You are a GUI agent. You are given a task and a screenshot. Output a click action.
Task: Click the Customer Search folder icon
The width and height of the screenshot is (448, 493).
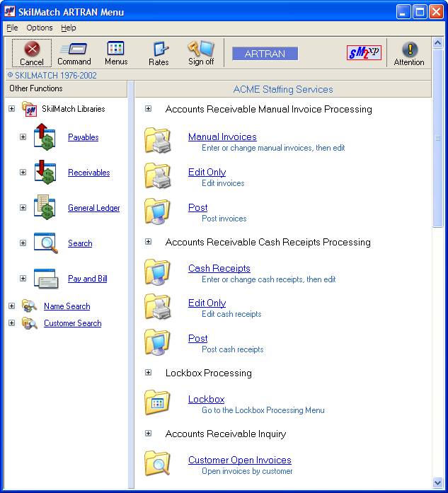29,323
